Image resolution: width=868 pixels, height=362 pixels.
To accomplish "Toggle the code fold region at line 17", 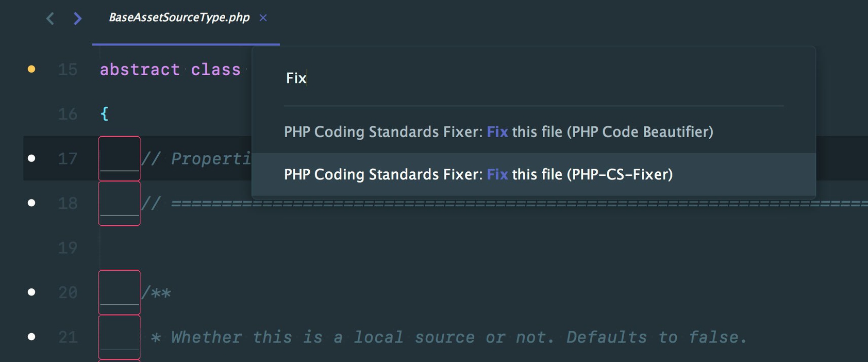I will [x=119, y=158].
